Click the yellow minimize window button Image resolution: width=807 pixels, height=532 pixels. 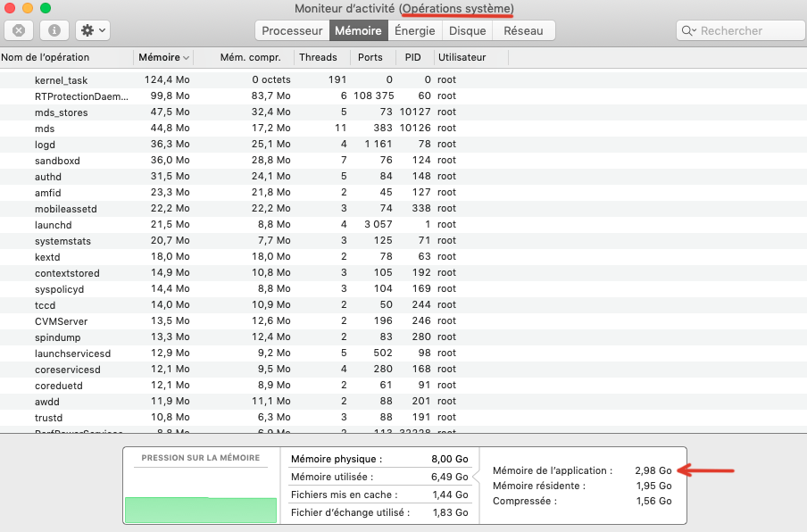[28, 8]
